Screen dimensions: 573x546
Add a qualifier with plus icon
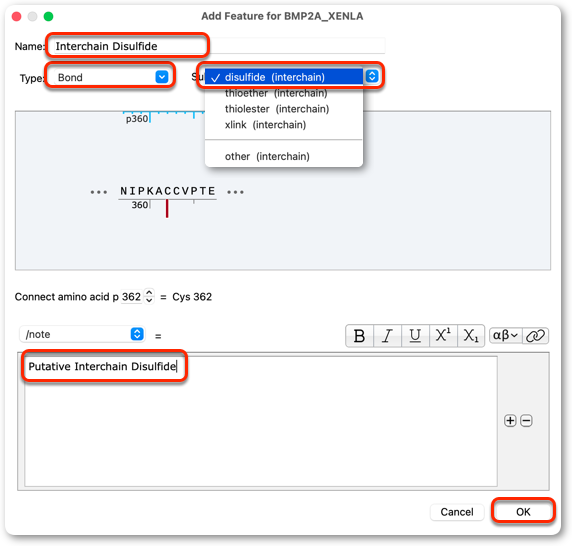pyautogui.click(x=510, y=421)
